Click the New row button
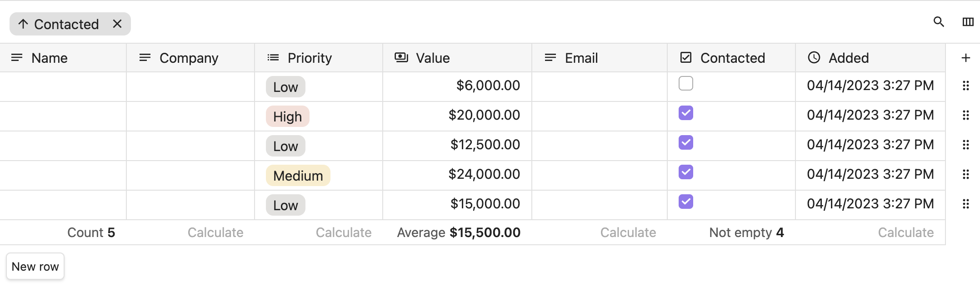980x303 pixels. tap(35, 267)
